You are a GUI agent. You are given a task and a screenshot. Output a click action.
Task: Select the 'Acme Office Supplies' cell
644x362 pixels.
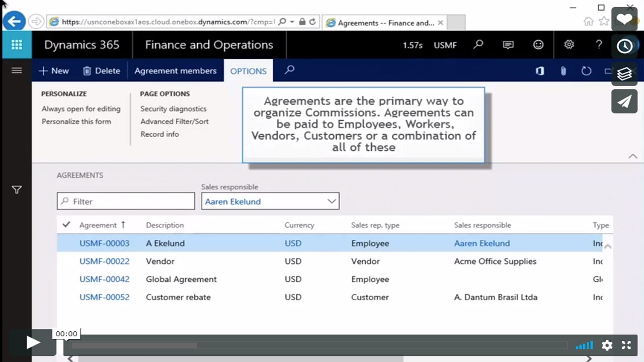495,261
